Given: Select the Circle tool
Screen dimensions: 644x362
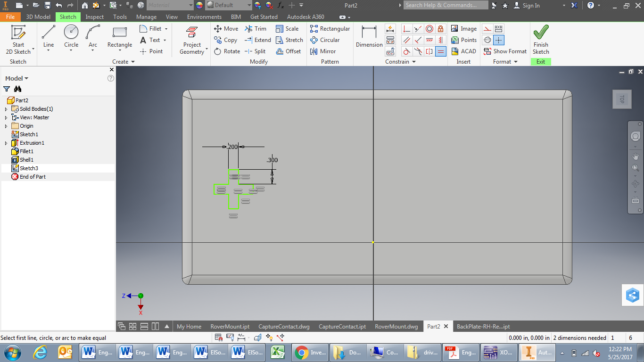Looking at the screenshot, I should [71, 38].
